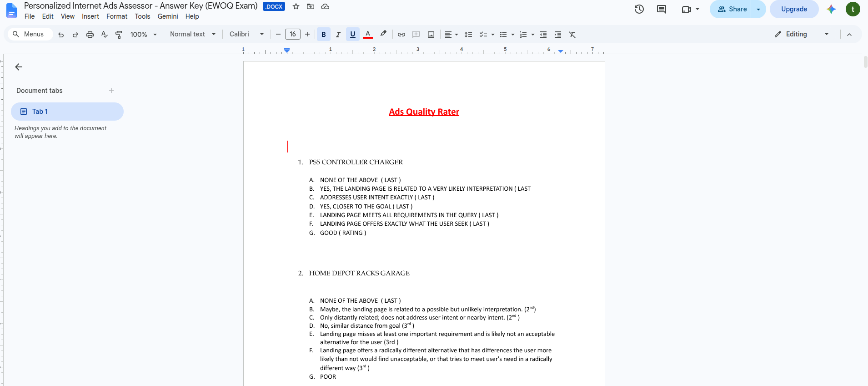868x386 pixels.
Task: Click the Redo icon
Action: pos(75,35)
